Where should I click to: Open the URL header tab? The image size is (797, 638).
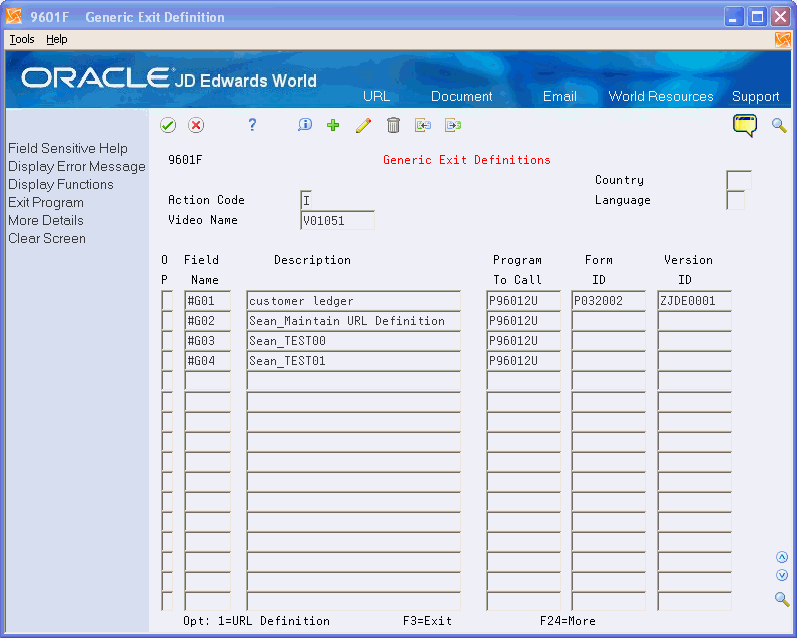coord(376,96)
